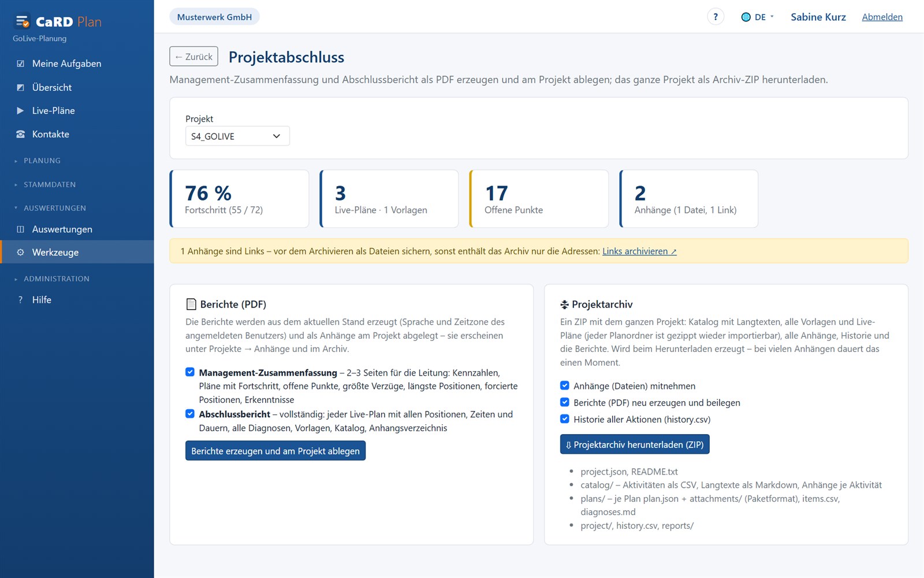The height and width of the screenshot is (578, 924).
Task: Click the 76 % Fortschritt card
Action: pyautogui.click(x=240, y=199)
